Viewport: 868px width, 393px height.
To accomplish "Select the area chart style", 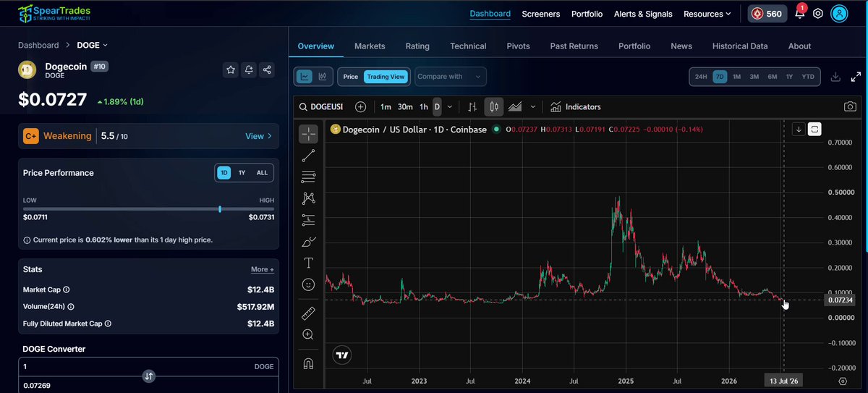I will coord(515,107).
